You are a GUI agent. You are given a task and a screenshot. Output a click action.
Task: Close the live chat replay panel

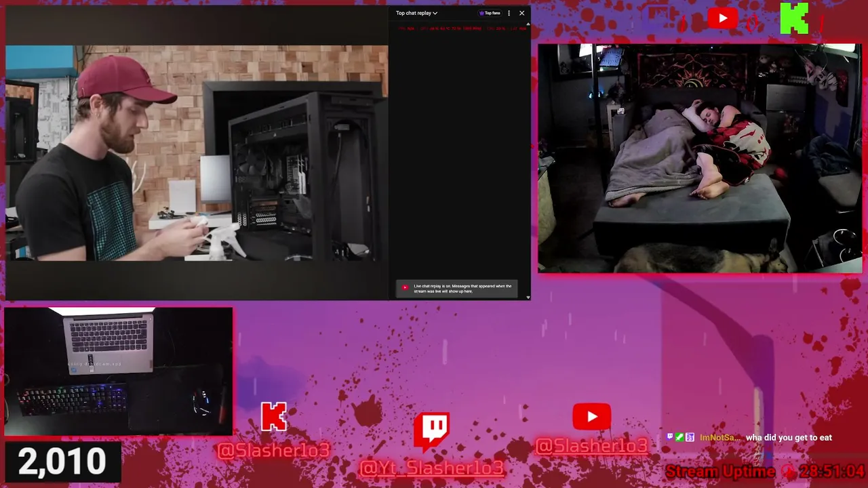(x=521, y=13)
